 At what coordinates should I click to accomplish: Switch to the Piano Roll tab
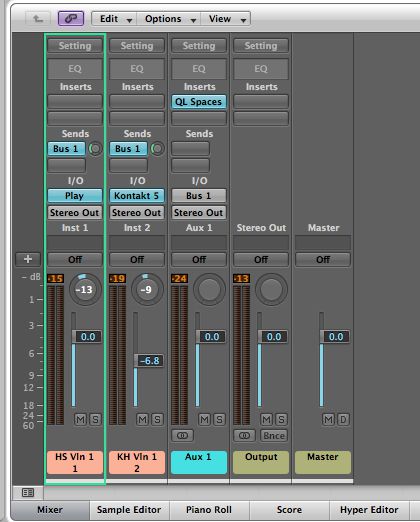(209, 510)
